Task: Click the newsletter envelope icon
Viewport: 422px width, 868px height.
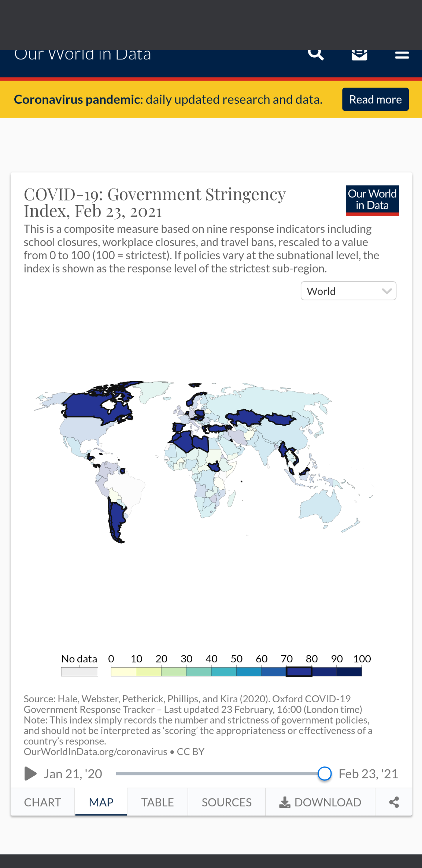Action: coord(359,54)
